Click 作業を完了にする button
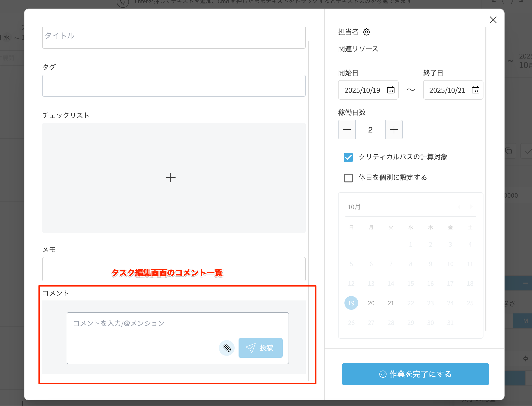532x406 pixels. 415,374
